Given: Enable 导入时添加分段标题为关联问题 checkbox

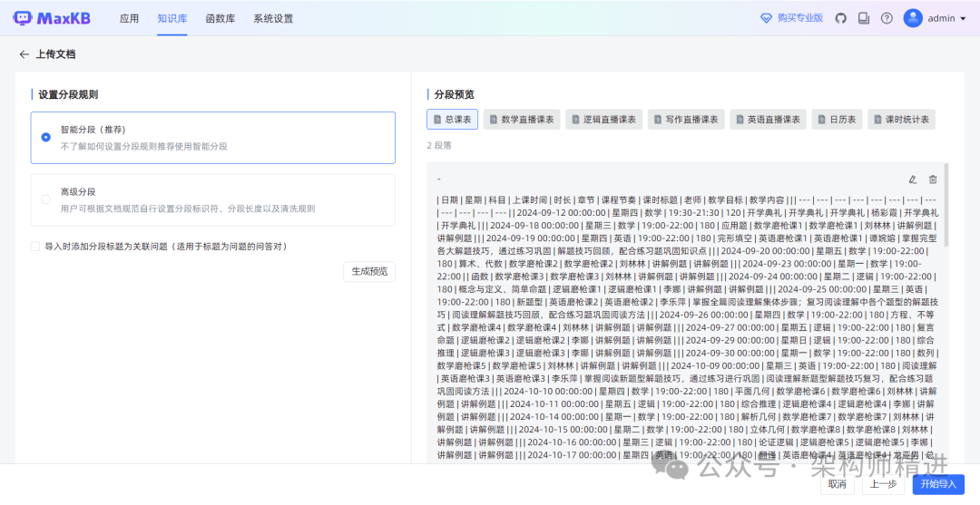Looking at the screenshot, I should (x=35, y=247).
